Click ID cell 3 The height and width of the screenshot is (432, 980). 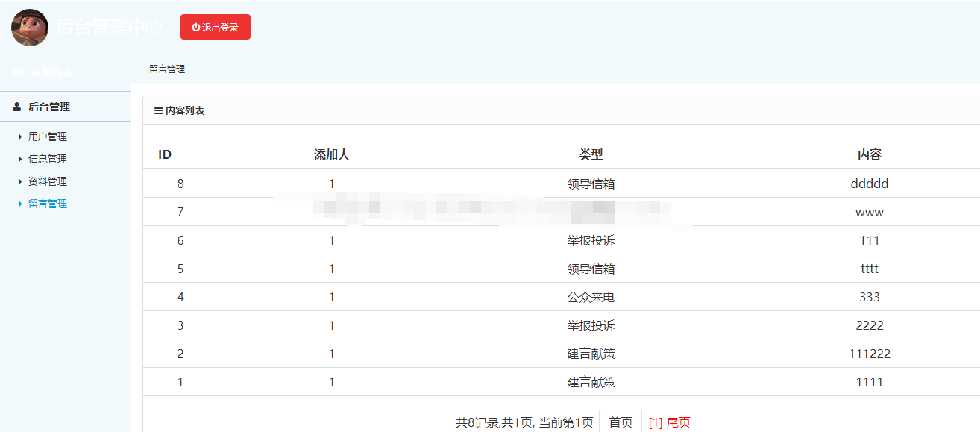click(x=180, y=325)
